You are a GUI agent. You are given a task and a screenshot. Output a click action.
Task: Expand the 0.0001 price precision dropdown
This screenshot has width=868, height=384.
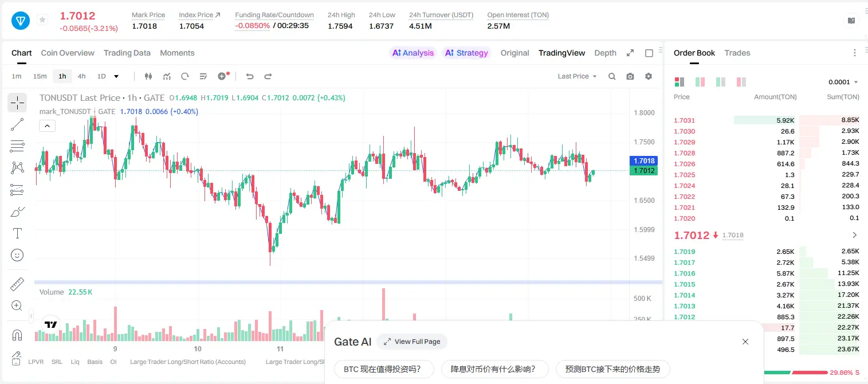point(843,82)
